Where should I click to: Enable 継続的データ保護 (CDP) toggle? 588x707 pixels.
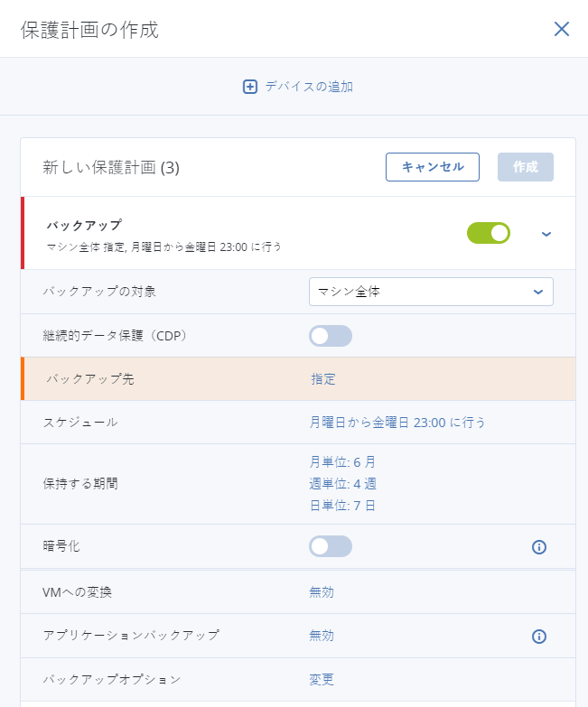click(x=331, y=336)
